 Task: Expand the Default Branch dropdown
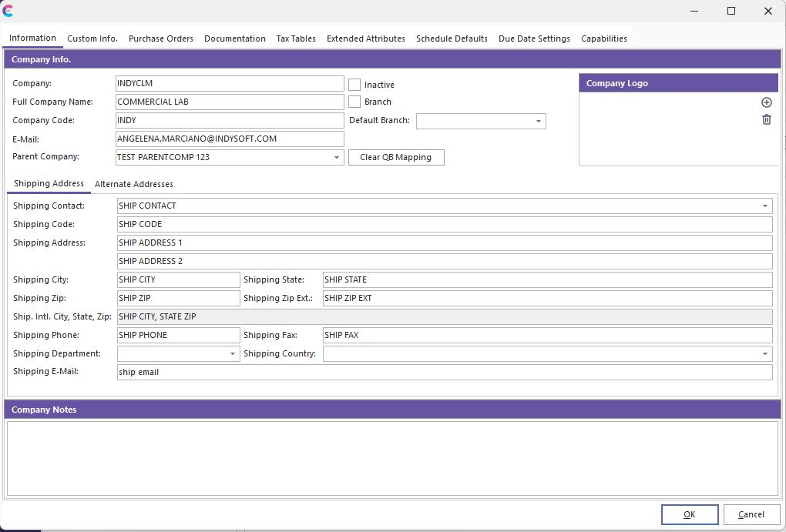tap(538, 121)
